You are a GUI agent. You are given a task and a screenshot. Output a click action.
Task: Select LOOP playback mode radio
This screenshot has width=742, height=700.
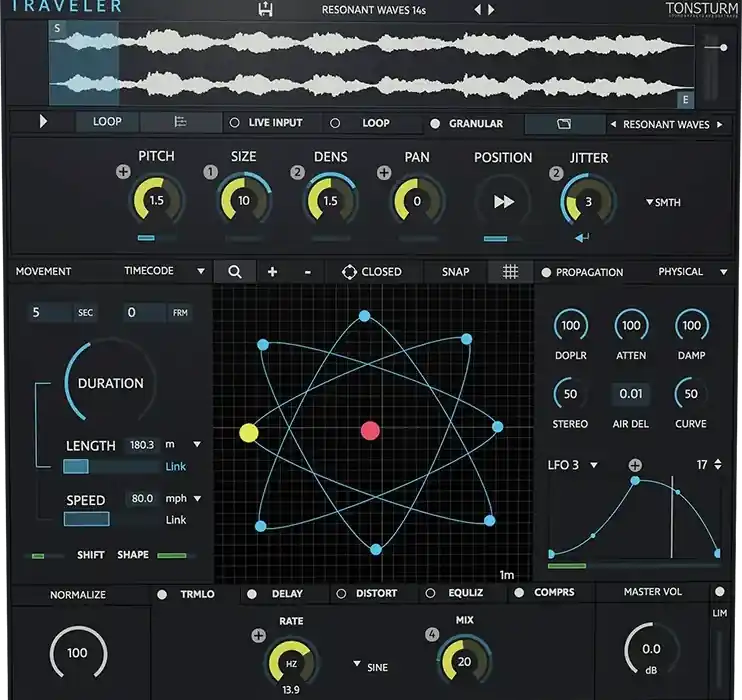coord(335,124)
